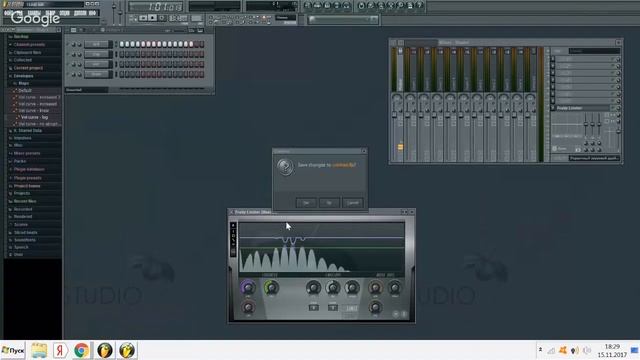Open Google Chrome from taskbar
Viewport: 640px width, 360px height.
[82, 350]
